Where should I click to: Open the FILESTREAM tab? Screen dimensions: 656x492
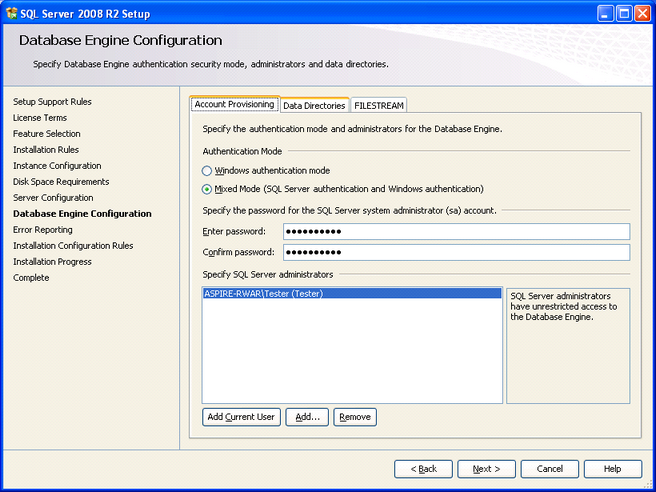coord(379,105)
